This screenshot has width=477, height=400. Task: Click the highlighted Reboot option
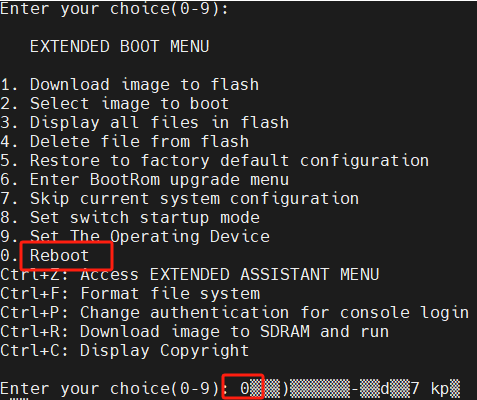[x=59, y=256]
